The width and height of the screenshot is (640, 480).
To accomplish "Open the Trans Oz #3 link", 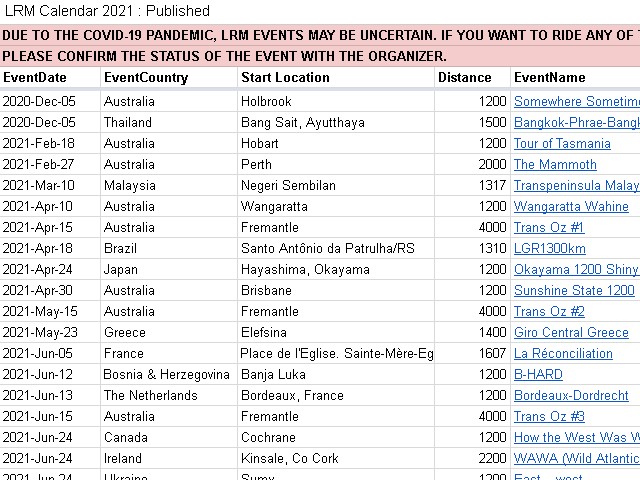I will pos(549,417).
